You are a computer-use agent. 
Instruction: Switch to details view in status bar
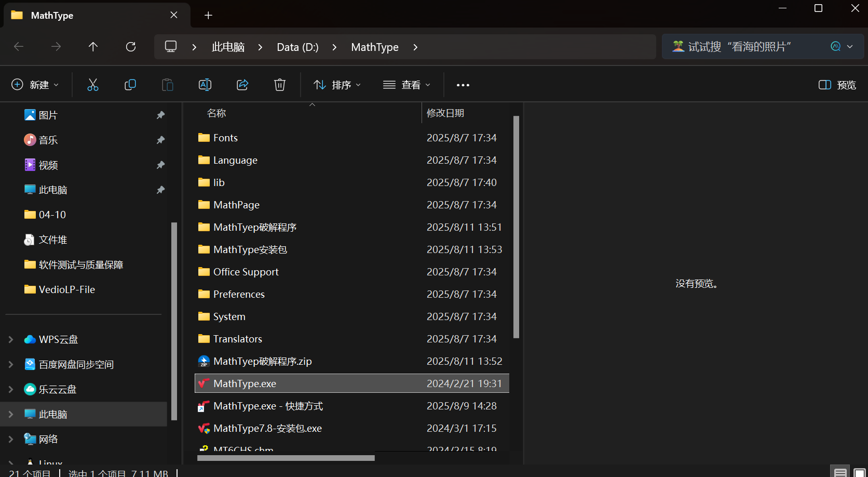(x=840, y=472)
